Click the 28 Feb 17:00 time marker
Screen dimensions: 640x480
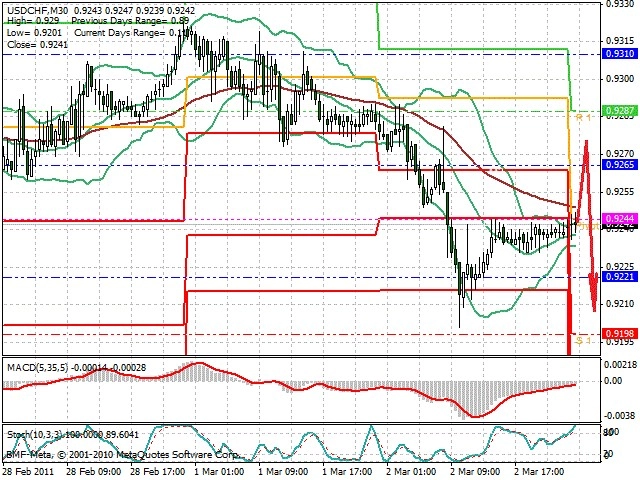click(x=158, y=471)
